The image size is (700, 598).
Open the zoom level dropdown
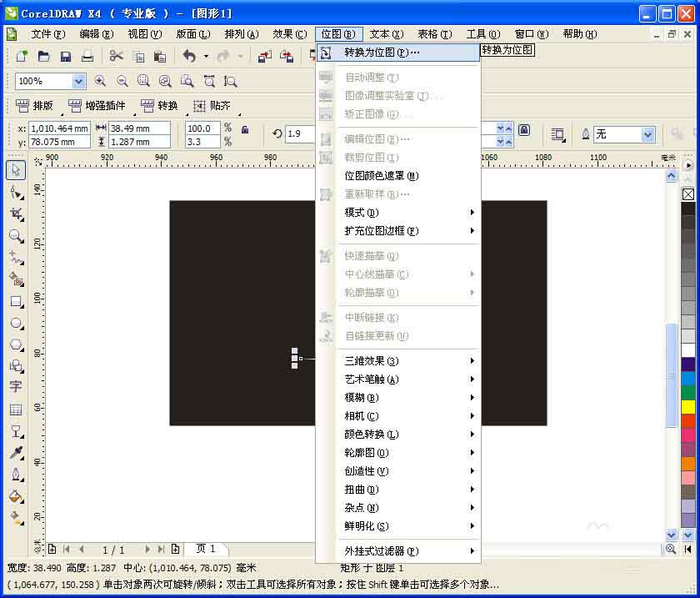pyautogui.click(x=78, y=80)
